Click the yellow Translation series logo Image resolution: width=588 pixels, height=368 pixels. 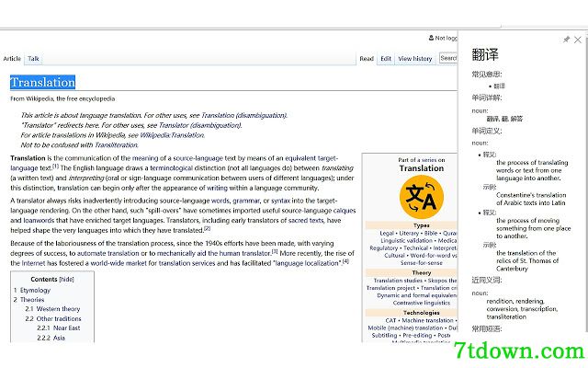422,197
